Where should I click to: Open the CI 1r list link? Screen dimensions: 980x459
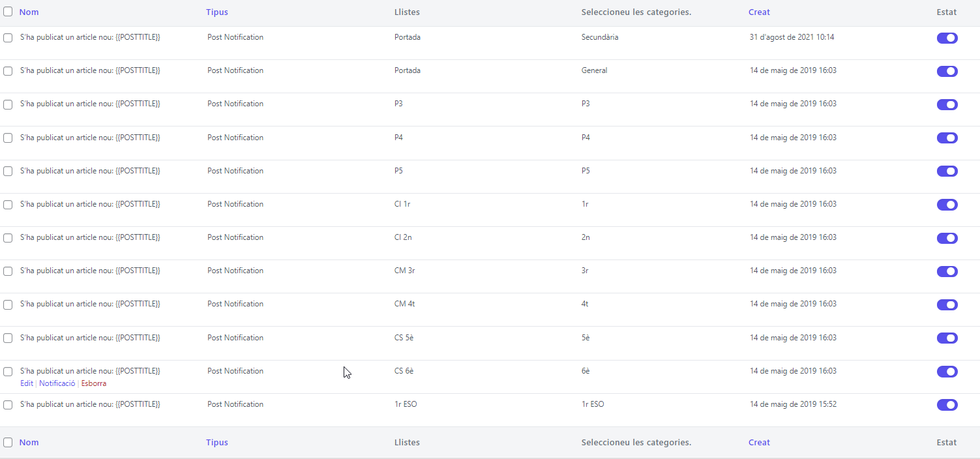tap(402, 204)
